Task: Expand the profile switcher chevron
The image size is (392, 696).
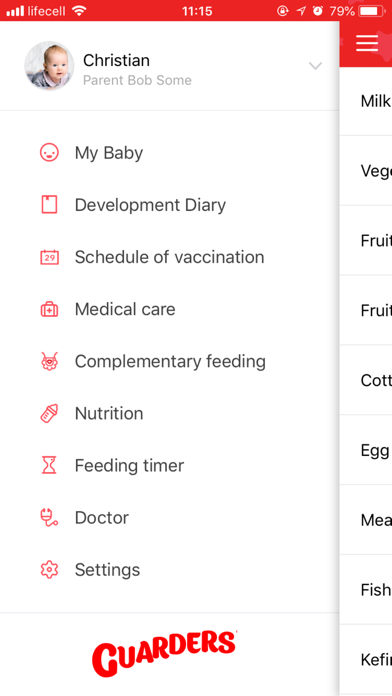Action: coord(315,66)
